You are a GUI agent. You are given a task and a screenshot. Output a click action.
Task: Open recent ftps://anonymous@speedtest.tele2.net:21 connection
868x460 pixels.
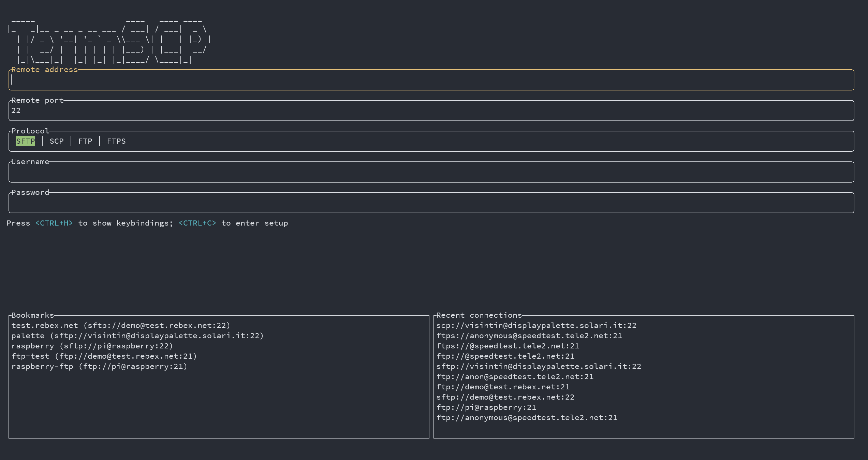click(x=529, y=336)
